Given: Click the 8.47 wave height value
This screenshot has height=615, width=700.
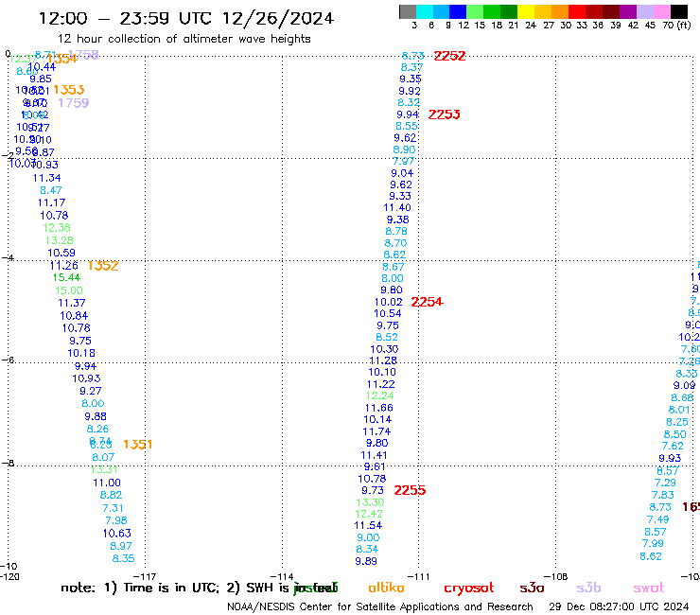Looking at the screenshot, I should (51, 190).
